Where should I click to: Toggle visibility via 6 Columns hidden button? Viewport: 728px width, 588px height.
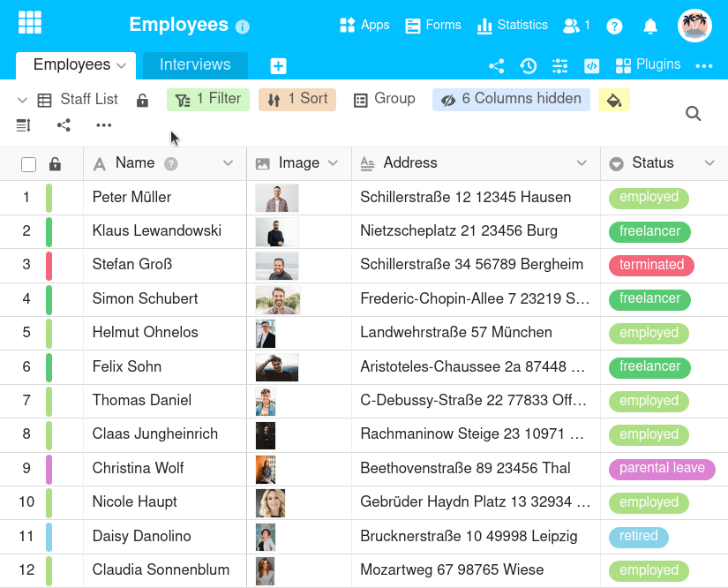tap(511, 99)
